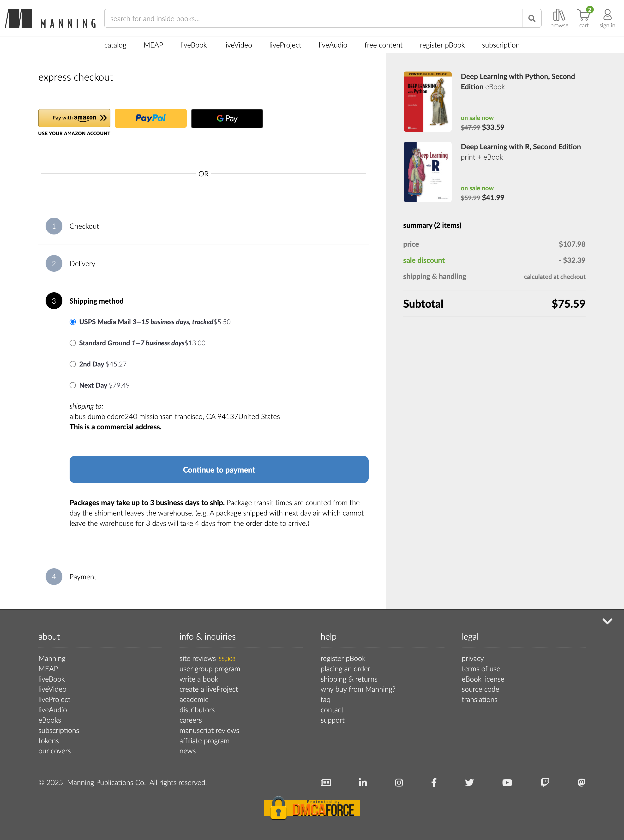Click the Instagram icon in footer
Viewport: 624px width, 840px height.
click(x=399, y=783)
